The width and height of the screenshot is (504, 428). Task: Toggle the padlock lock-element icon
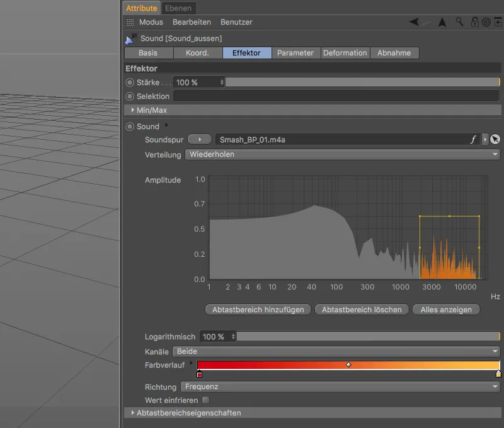[474, 22]
